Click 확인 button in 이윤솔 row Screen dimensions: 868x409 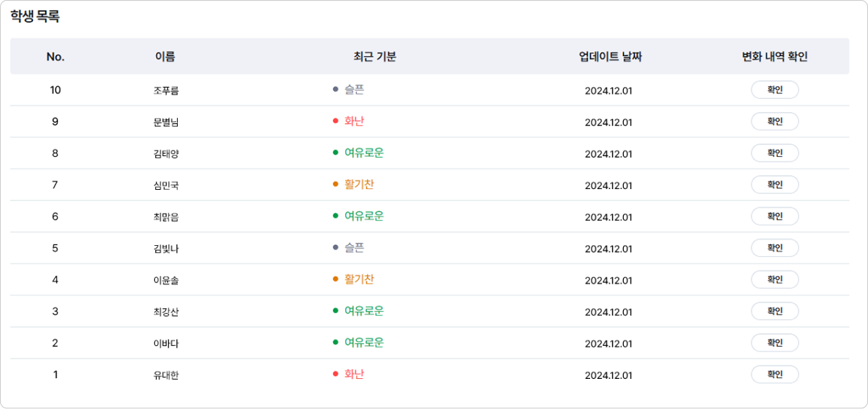coord(774,279)
